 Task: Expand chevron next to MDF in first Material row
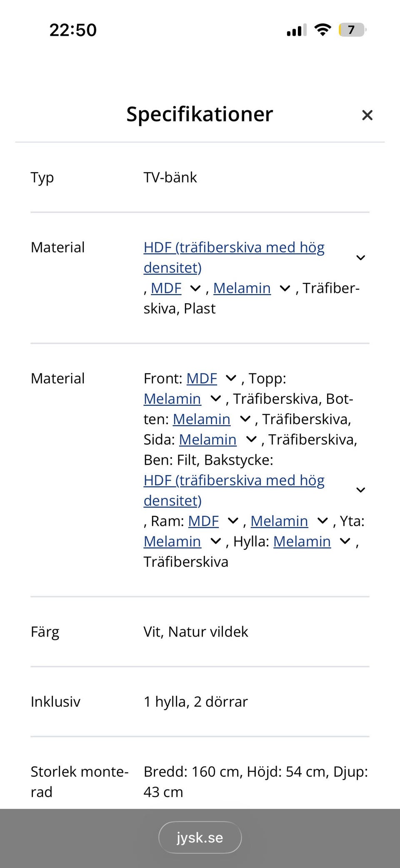point(195,289)
